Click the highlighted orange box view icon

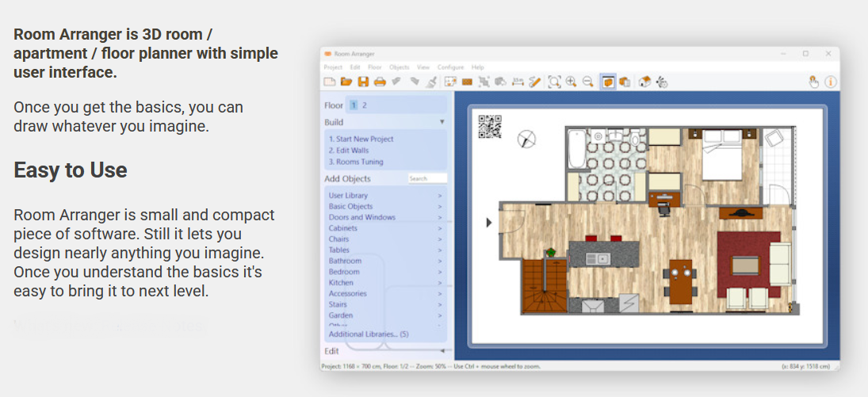click(x=608, y=82)
